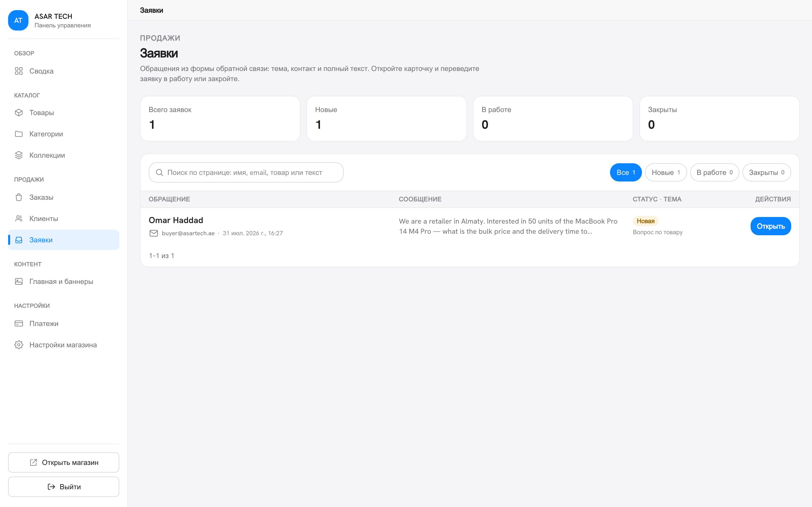Screen dimensions: 812x507
Task: Click the buyer@asartech.ae email address
Action: tap(188, 233)
